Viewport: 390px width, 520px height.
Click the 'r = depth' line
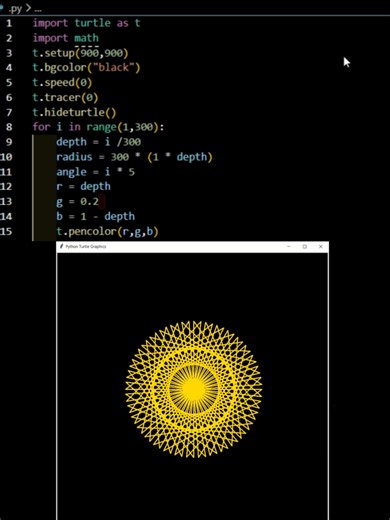tap(83, 186)
